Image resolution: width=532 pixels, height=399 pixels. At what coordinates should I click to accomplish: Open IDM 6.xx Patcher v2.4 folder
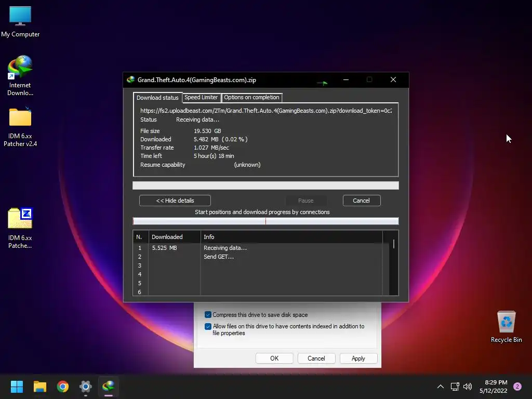pos(20,127)
